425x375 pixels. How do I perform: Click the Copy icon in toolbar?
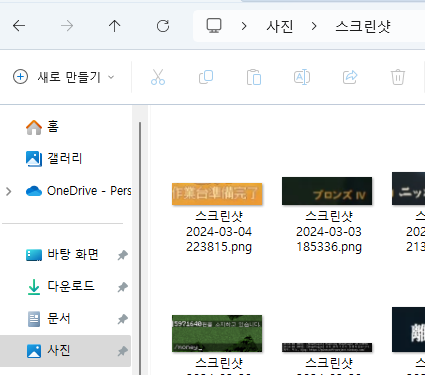[206, 77]
